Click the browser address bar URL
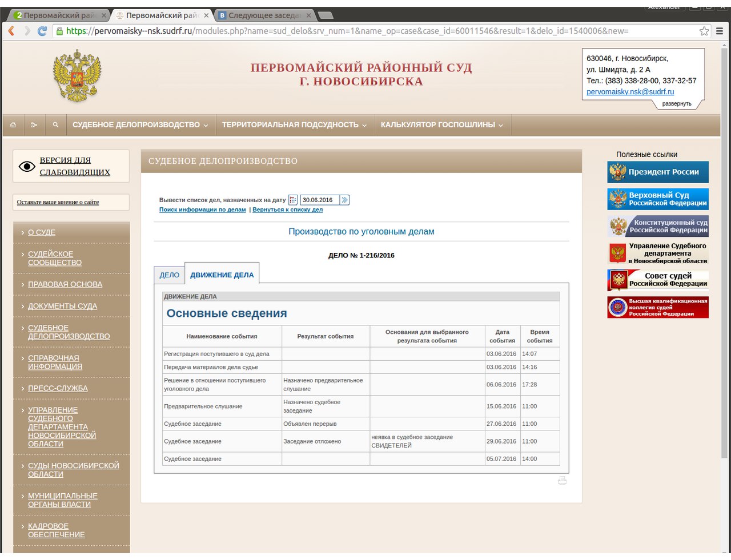This screenshot has height=560, width=731. pos(347,31)
